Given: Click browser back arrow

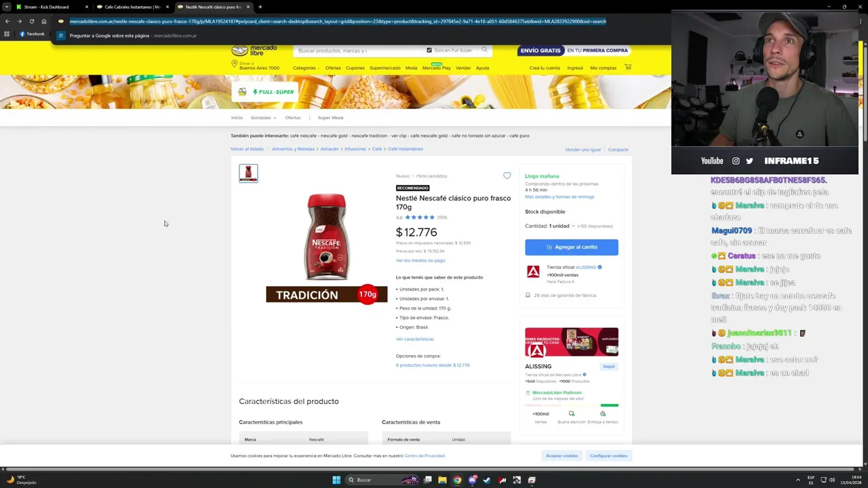Looking at the screenshot, I should tap(7, 21).
